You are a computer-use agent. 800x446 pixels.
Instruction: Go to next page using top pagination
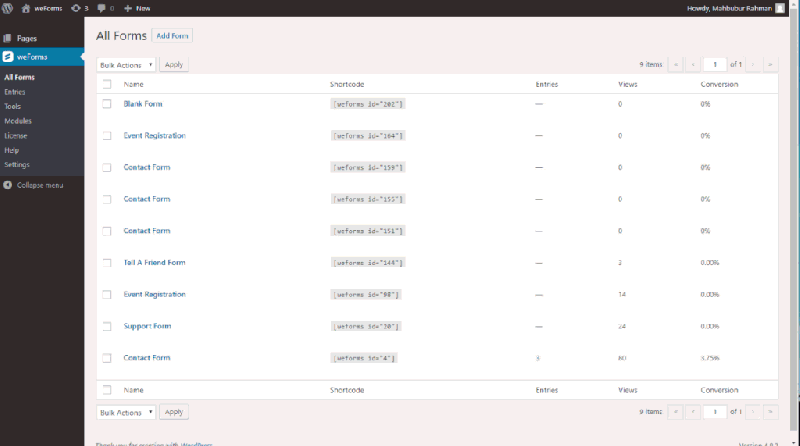(x=753, y=64)
